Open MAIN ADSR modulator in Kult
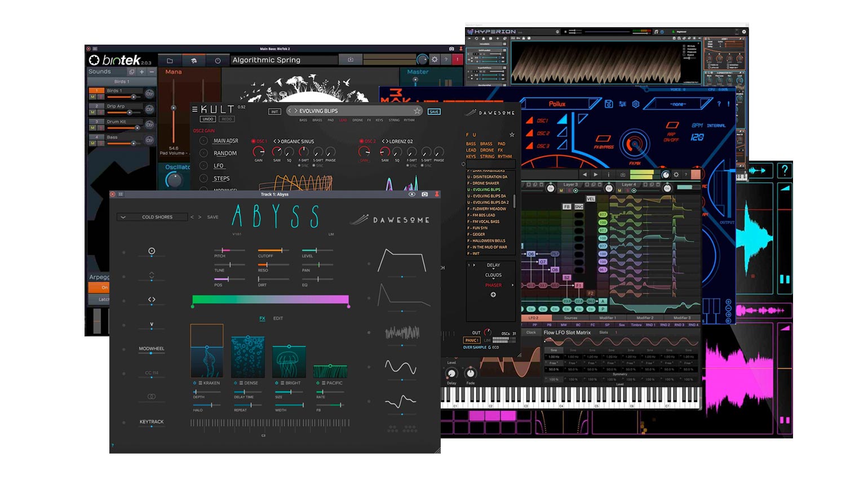The height and width of the screenshot is (479, 868). coord(225,141)
